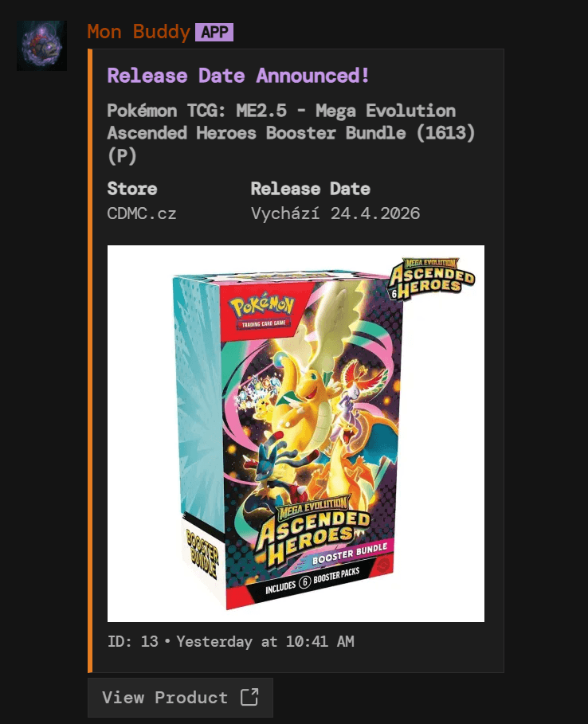Viewport: 588px width, 724px height.
Task: Click the APP badge next to Mon Buddy
Action: pos(214,33)
